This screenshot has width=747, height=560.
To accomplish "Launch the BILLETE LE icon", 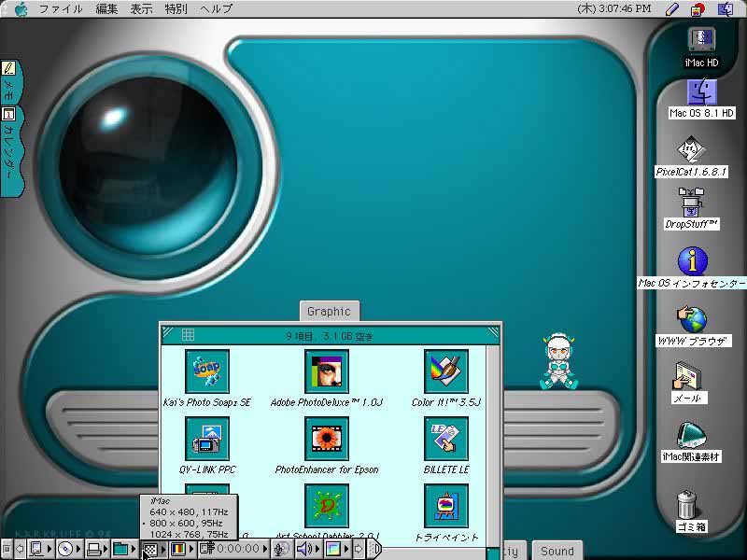I will coord(446,439).
